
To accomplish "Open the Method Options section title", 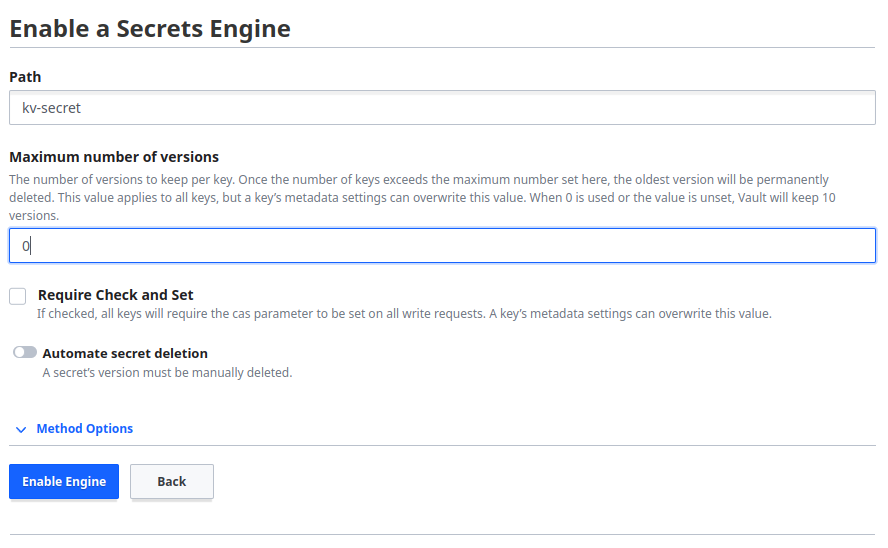I will [85, 429].
